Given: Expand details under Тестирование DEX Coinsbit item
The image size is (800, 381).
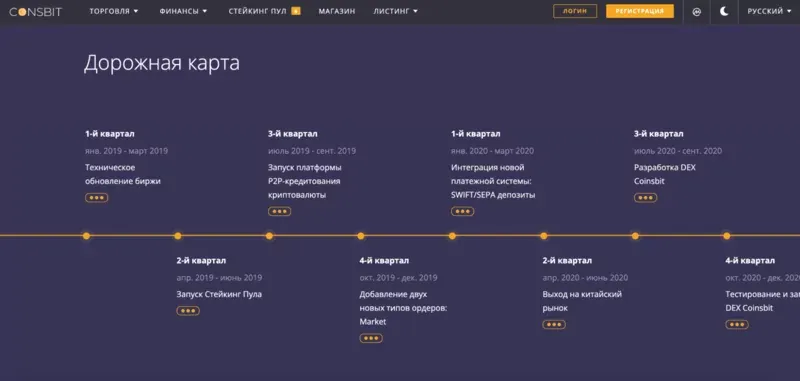Looking at the screenshot, I should 737,324.
